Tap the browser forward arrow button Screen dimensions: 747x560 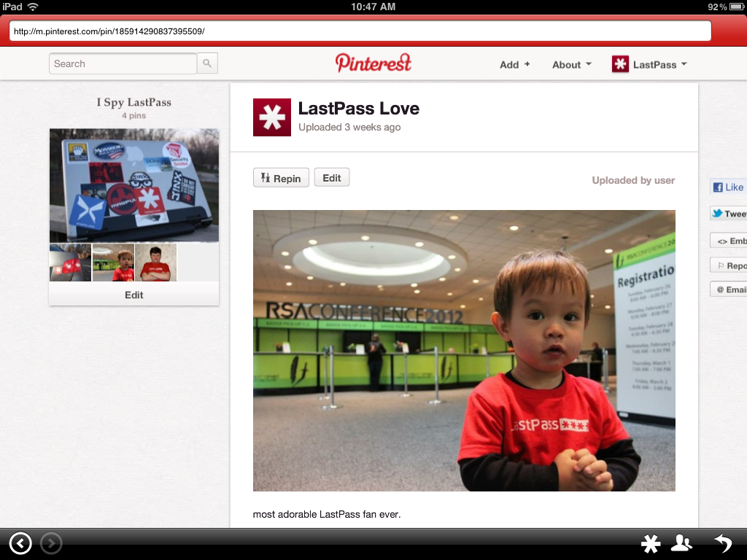click(x=51, y=543)
